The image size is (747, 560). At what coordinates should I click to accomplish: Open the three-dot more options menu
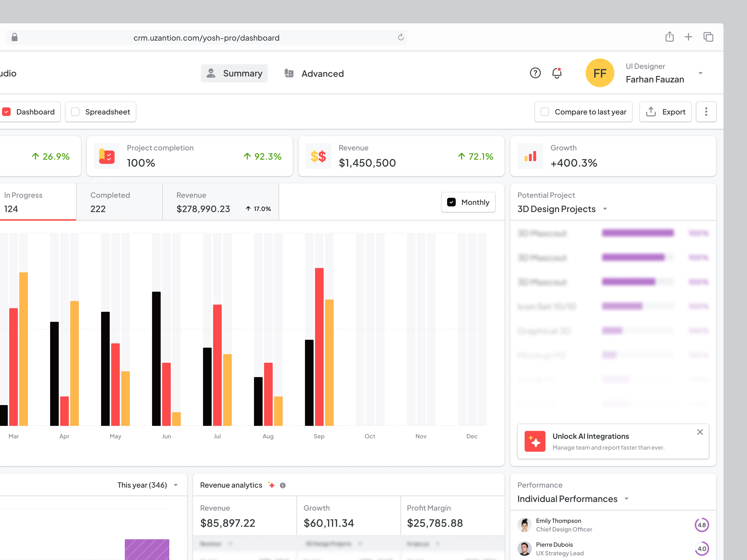[x=706, y=112]
